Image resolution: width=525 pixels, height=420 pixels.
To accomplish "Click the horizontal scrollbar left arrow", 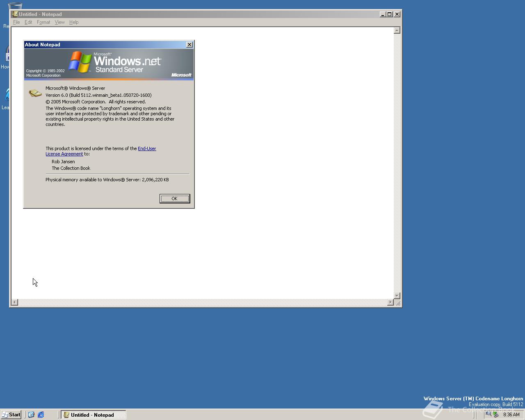I will (x=15, y=302).
